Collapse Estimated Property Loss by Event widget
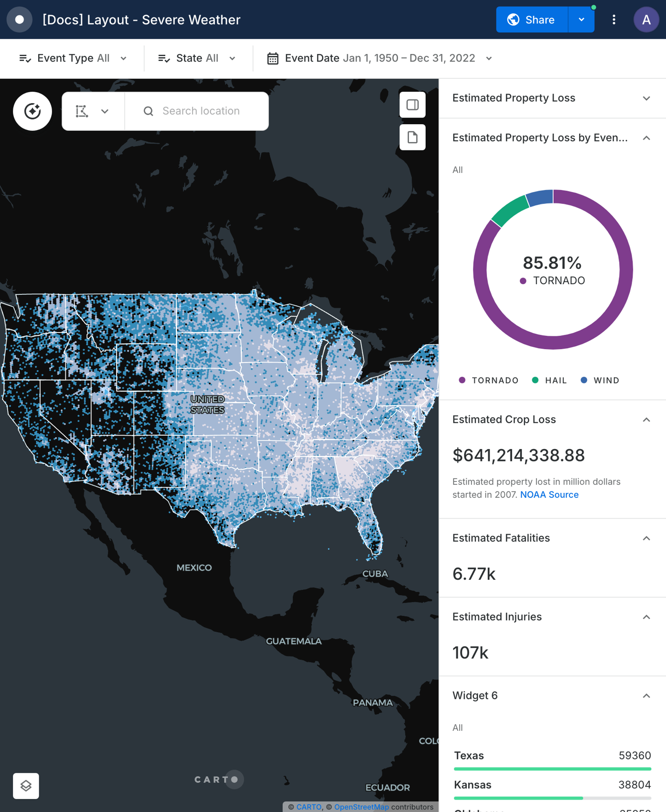The height and width of the screenshot is (812, 666). coord(646,138)
